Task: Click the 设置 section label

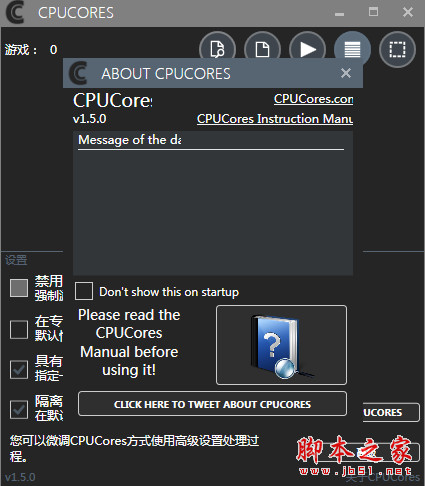Action: (x=16, y=260)
